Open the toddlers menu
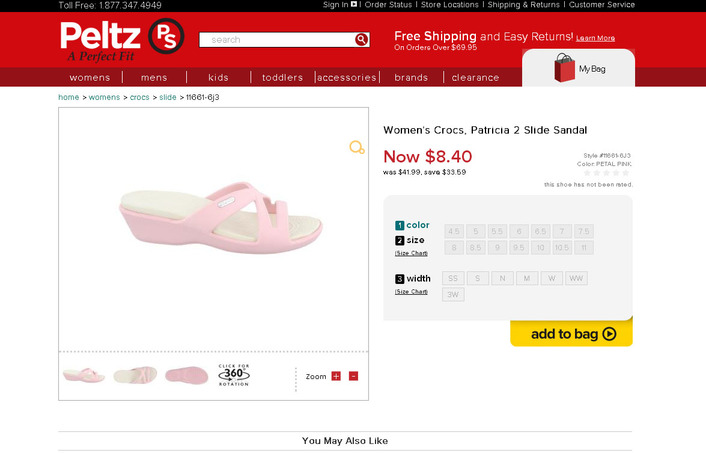The height and width of the screenshot is (453, 706). point(282,77)
